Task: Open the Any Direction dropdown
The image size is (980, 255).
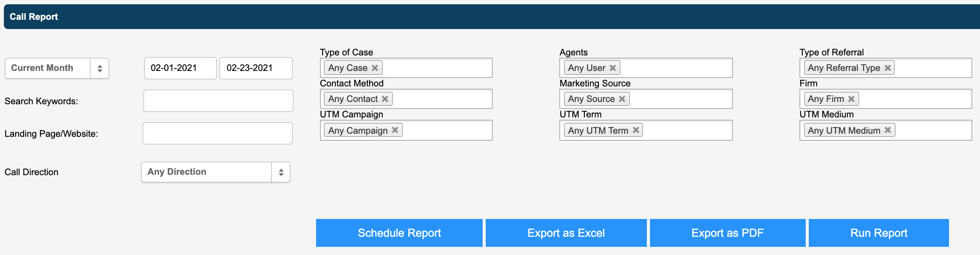Action: point(216,172)
